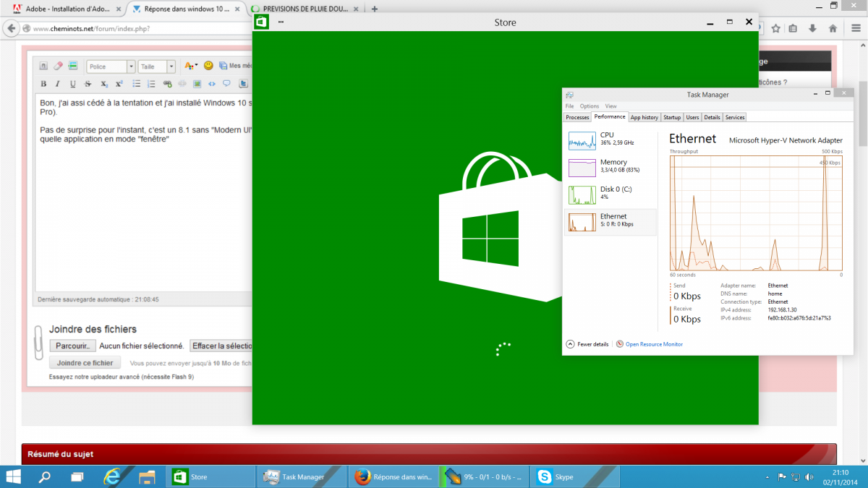868x488 pixels.
Task: Open the Startup tab in Task Manager
Action: click(x=672, y=117)
